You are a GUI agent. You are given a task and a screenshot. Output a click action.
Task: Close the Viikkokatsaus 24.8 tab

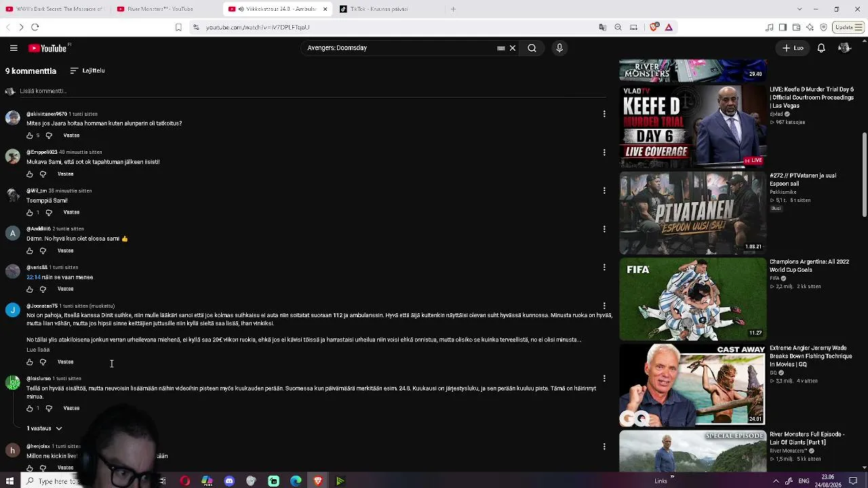click(x=325, y=9)
